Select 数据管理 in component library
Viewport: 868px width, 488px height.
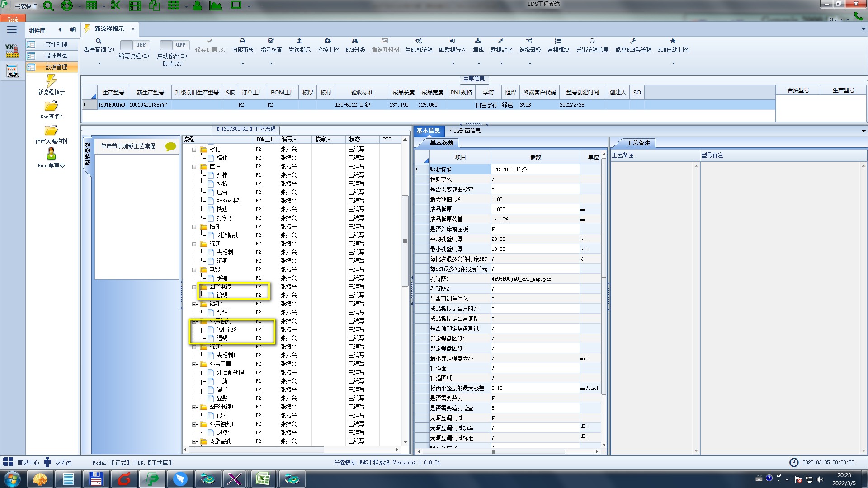click(56, 67)
